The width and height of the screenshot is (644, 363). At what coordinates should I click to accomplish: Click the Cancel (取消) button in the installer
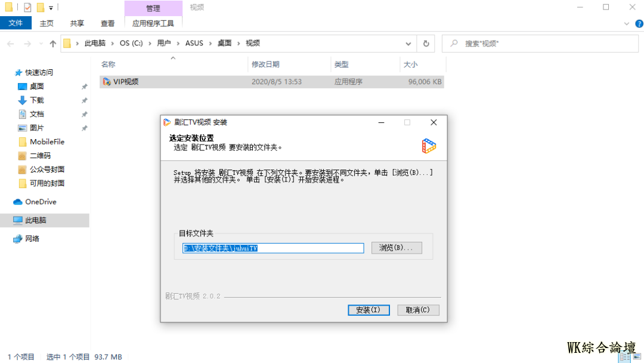(x=418, y=310)
